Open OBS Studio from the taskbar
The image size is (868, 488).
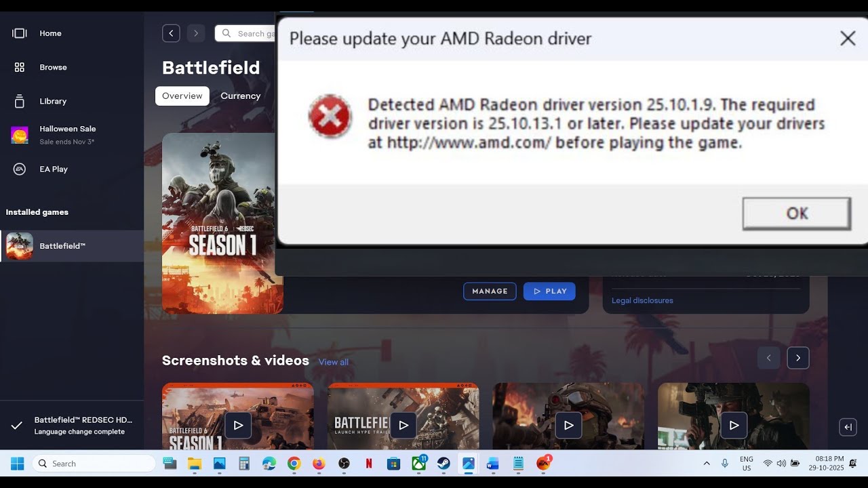tap(344, 464)
